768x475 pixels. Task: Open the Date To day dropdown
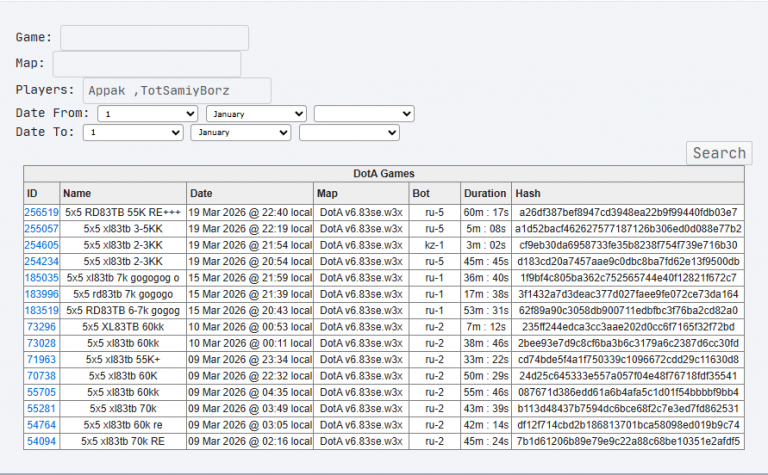133,133
